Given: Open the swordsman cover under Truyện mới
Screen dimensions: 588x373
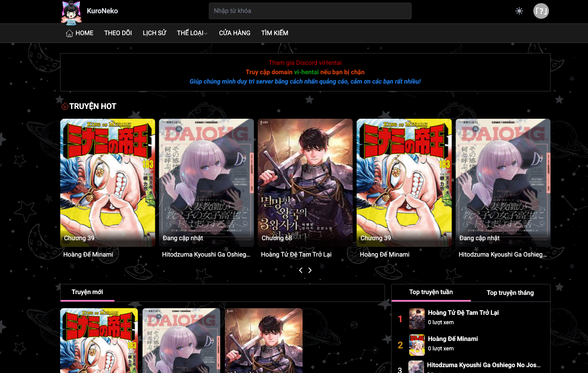Looking at the screenshot, I should coord(264,341).
